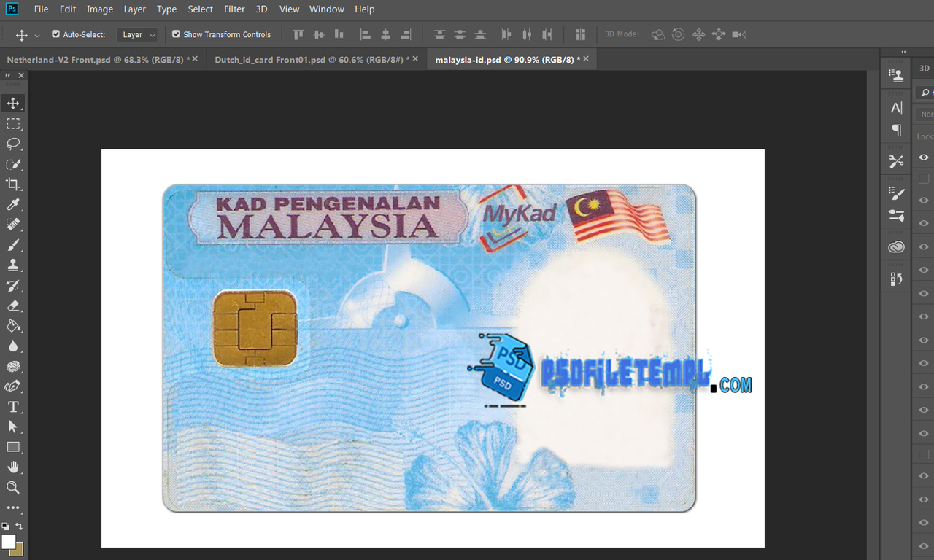Select the Lasso tool
The image size is (934, 560).
coord(13,144)
